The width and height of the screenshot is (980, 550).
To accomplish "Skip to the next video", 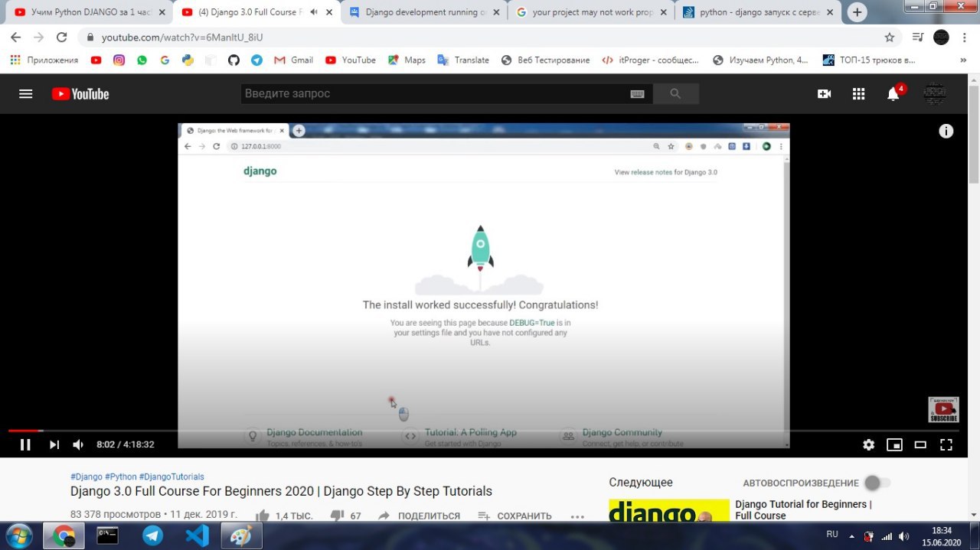I will click(54, 444).
